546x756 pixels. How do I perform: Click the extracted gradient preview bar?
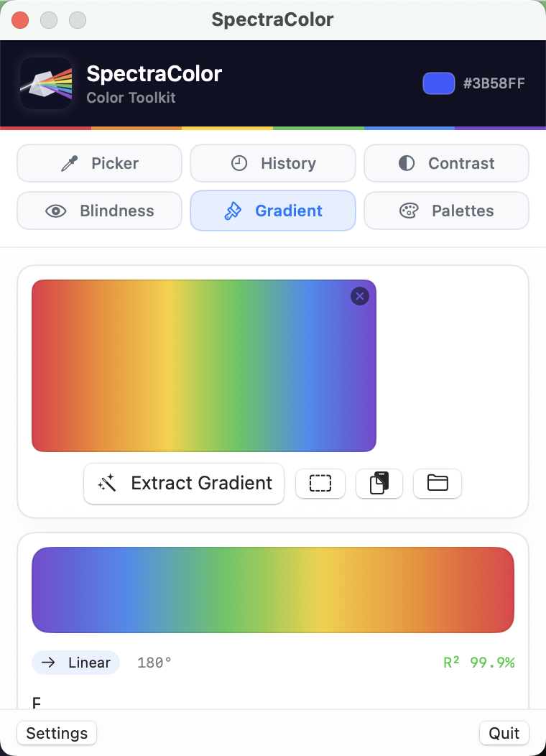point(273,589)
